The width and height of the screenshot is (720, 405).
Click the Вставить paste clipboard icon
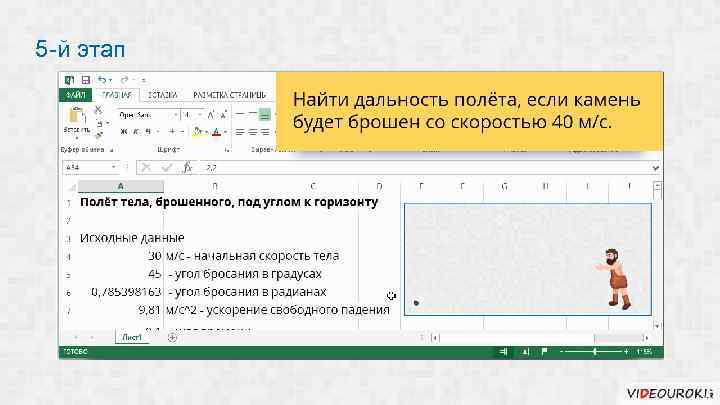pyautogui.click(x=76, y=115)
